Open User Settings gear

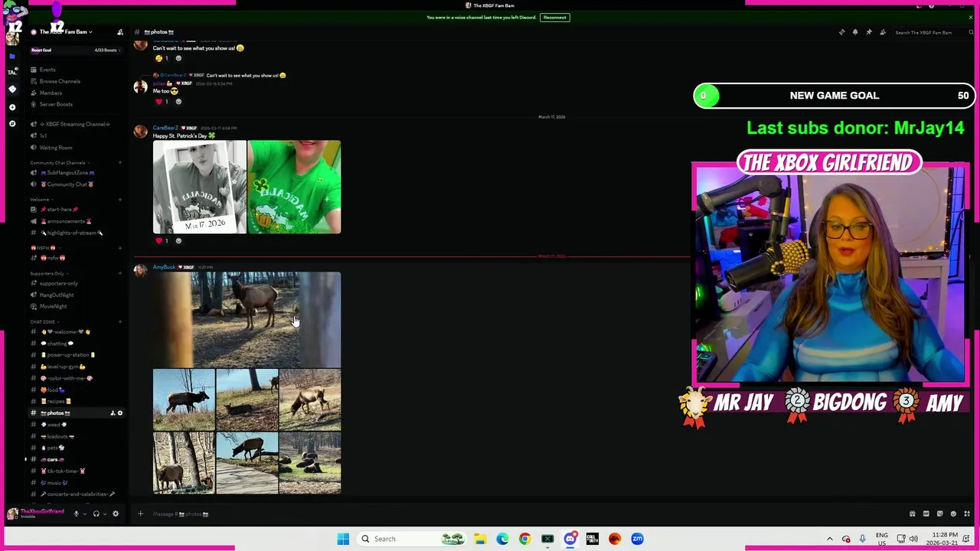[116, 514]
